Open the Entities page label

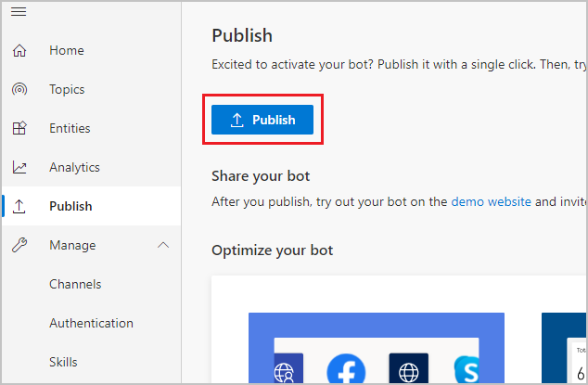tap(70, 129)
